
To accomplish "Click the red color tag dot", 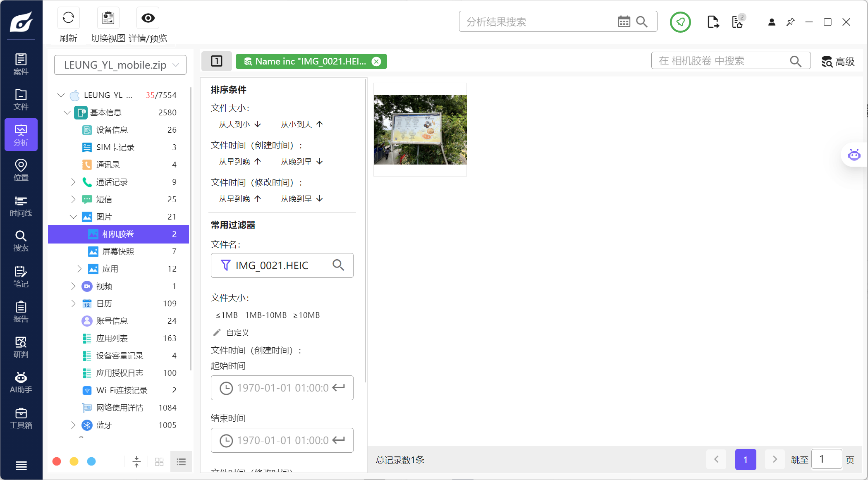I will 57,461.
